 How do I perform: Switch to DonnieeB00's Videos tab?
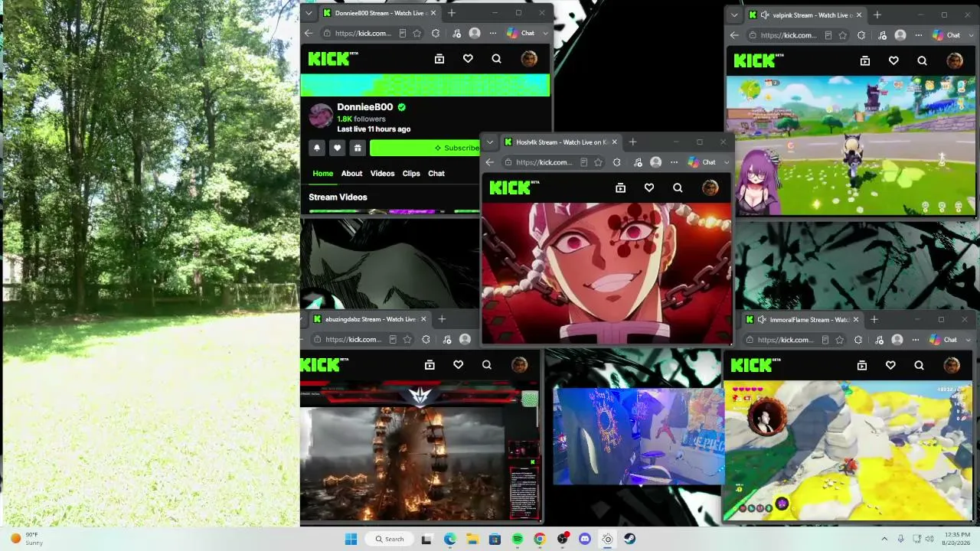(382, 174)
